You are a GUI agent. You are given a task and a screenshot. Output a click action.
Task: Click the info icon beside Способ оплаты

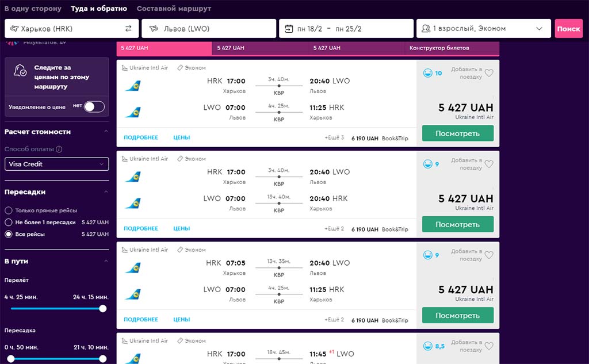[59, 150]
